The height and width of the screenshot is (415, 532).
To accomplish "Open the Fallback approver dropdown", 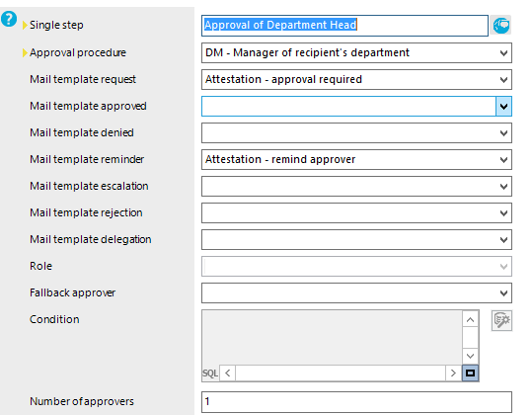I will pos(503,293).
